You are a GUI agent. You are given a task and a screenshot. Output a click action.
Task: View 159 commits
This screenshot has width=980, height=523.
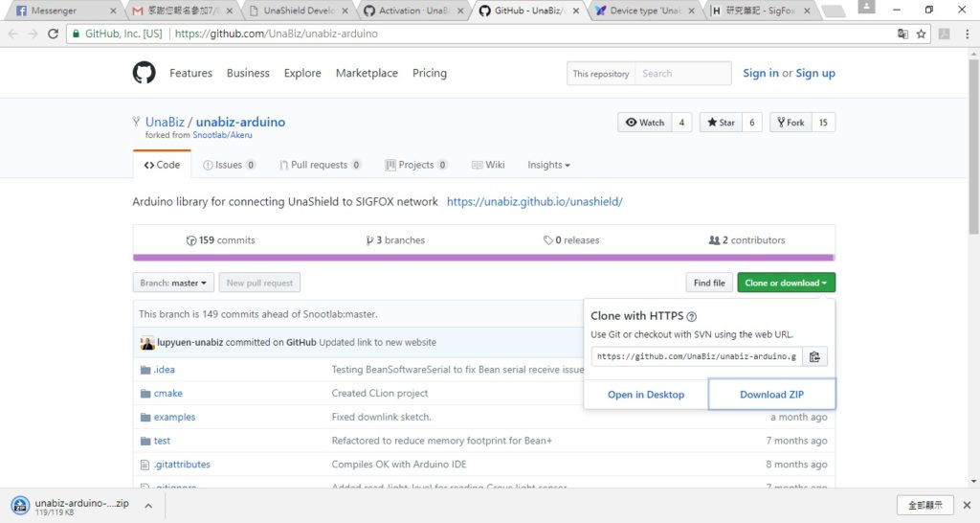point(221,240)
